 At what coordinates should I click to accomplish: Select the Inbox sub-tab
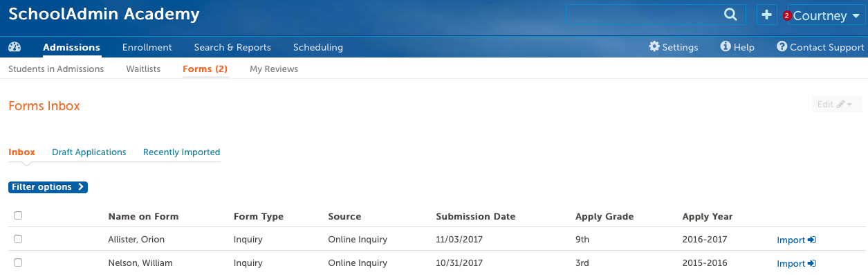click(21, 152)
